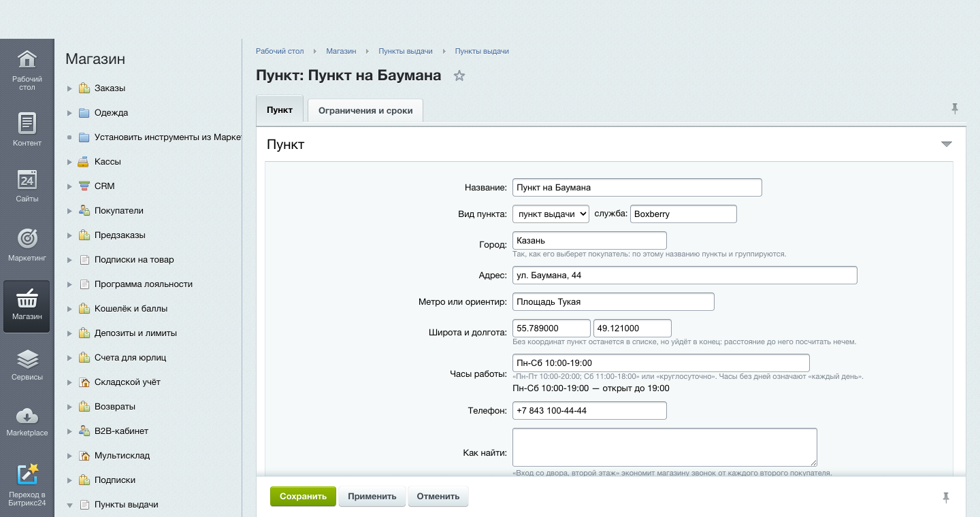This screenshot has height=517, width=980.
Task: Switch to Ограничения и сроки tab
Action: tap(365, 110)
